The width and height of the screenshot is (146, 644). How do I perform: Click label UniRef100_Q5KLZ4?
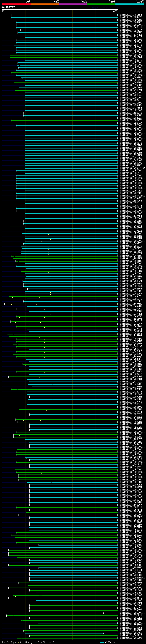coord(131,281)
